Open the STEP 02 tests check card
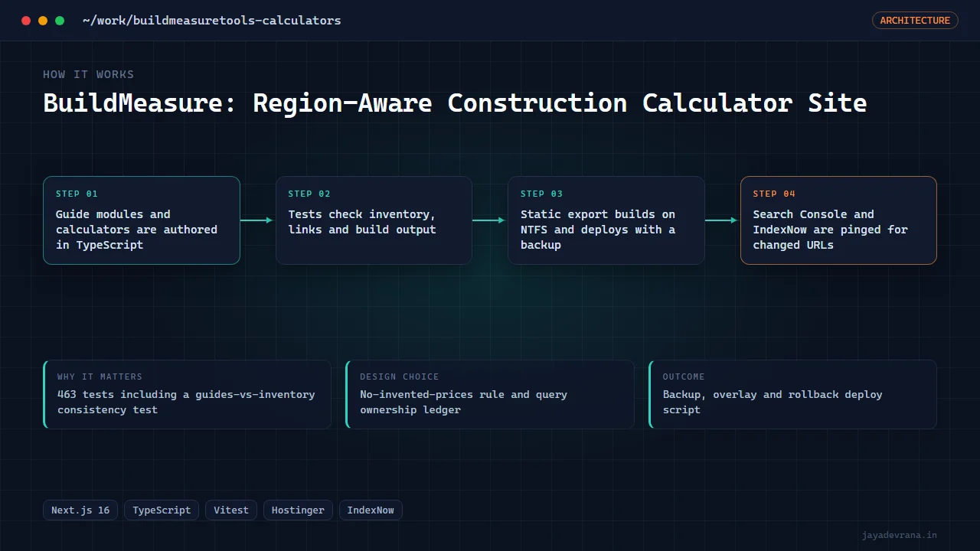The height and width of the screenshot is (551, 980). pyautogui.click(x=374, y=220)
